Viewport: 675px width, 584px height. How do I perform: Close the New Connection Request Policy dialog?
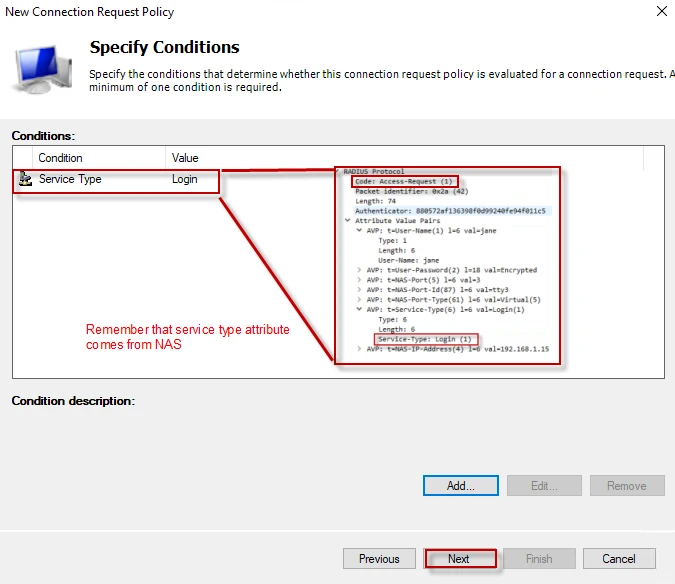(x=661, y=12)
